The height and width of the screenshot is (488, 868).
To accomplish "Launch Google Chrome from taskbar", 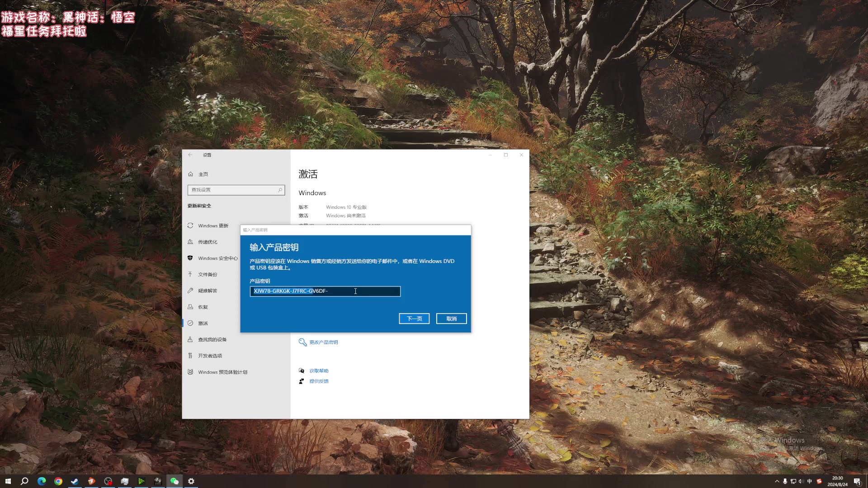I will point(58,481).
